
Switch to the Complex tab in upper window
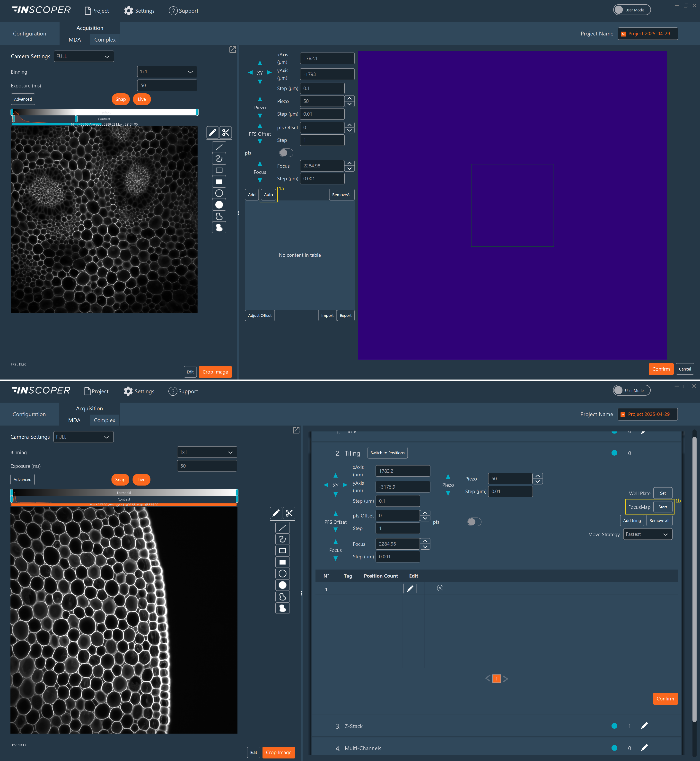pyautogui.click(x=105, y=39)
